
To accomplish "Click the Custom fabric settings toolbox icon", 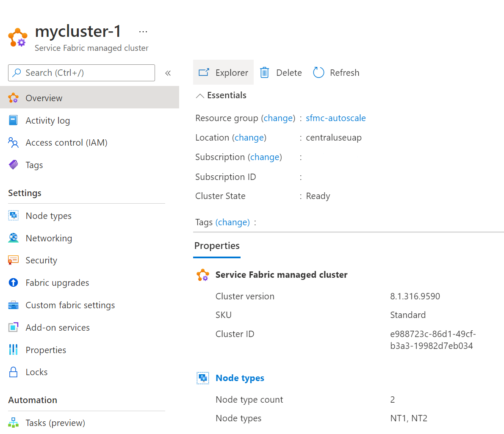I will (13, 305).
